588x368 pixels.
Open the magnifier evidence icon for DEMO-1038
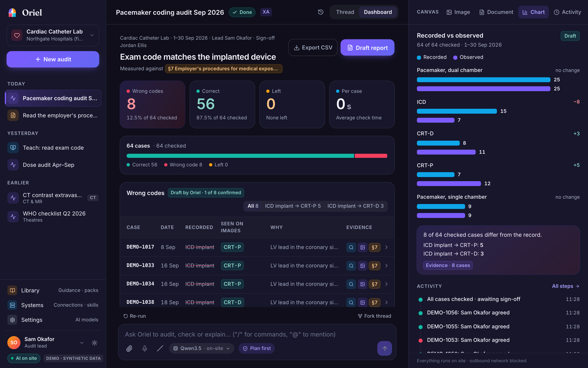pyautogui.click(x=351, y=302)
